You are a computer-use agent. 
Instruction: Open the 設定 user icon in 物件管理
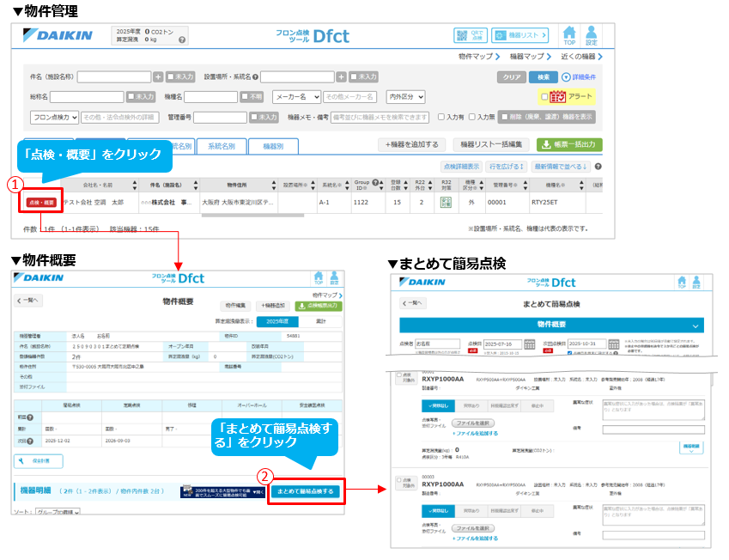click(x=591, y=34)
